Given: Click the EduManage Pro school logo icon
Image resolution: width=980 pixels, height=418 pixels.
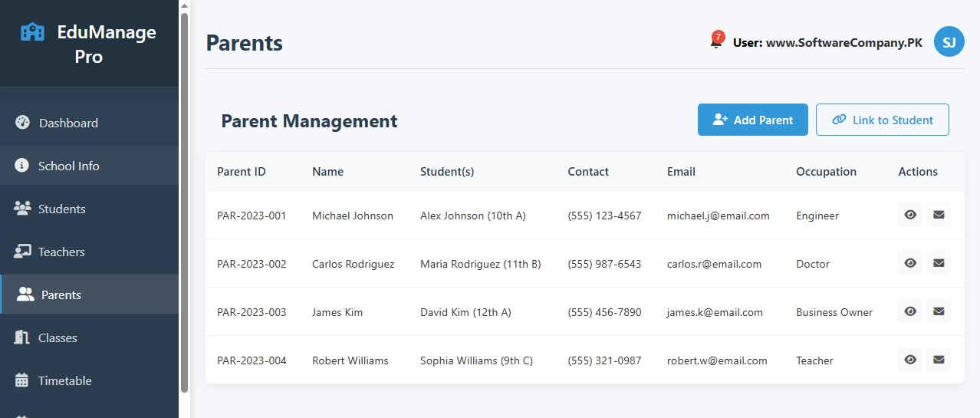Looking at the screenshot, I should tap(32, 32).
